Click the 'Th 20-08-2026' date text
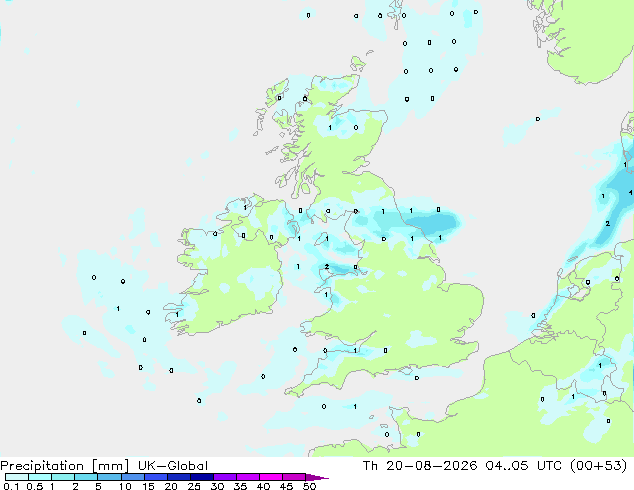Screen dimensions: 634x490 [x=420, y=466]
